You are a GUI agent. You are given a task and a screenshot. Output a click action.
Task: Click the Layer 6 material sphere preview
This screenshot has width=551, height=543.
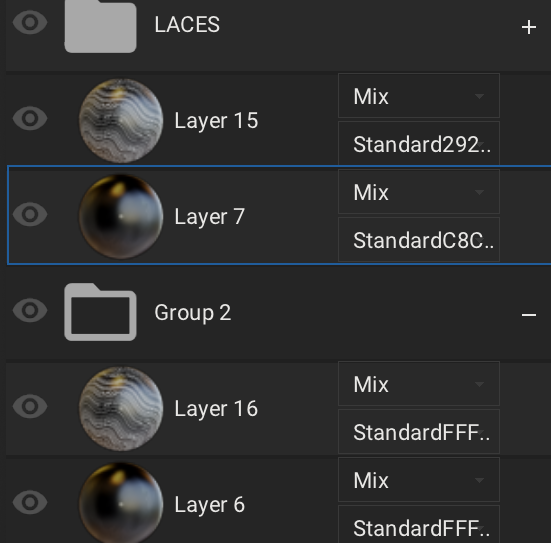(121, 503)
